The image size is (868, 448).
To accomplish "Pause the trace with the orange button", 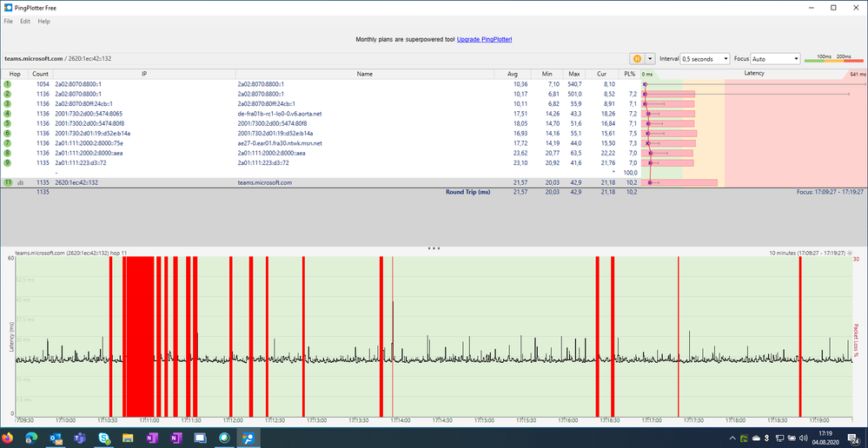I will click(x=637, y=59).
